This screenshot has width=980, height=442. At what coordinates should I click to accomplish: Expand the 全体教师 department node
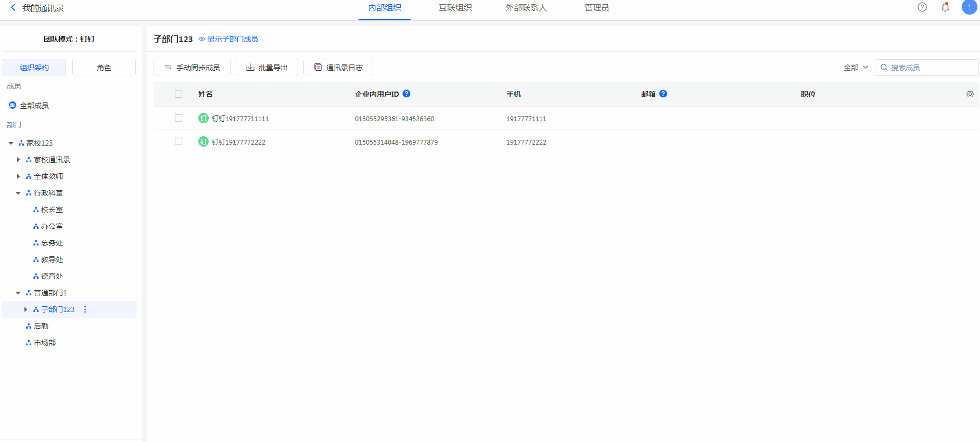point(18,176)
